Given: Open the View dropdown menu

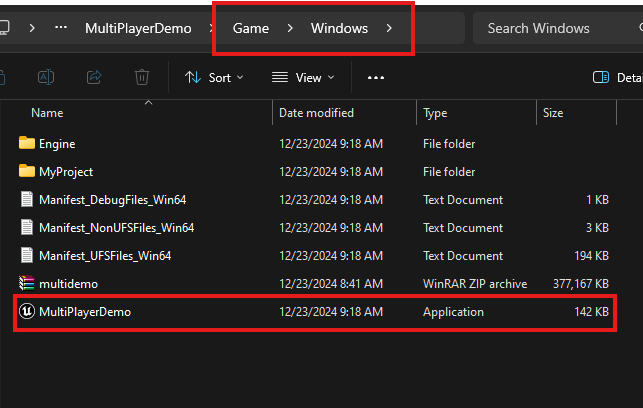Looking at the screenshot, I should pyautogui.click(x=303, y=77).
